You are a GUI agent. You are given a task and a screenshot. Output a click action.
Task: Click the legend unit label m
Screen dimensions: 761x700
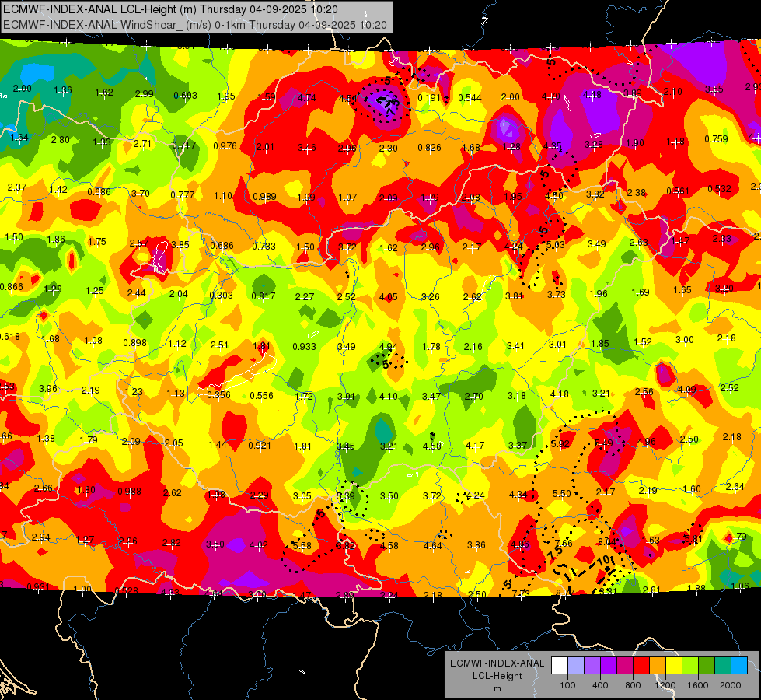[x=497, y=689]
